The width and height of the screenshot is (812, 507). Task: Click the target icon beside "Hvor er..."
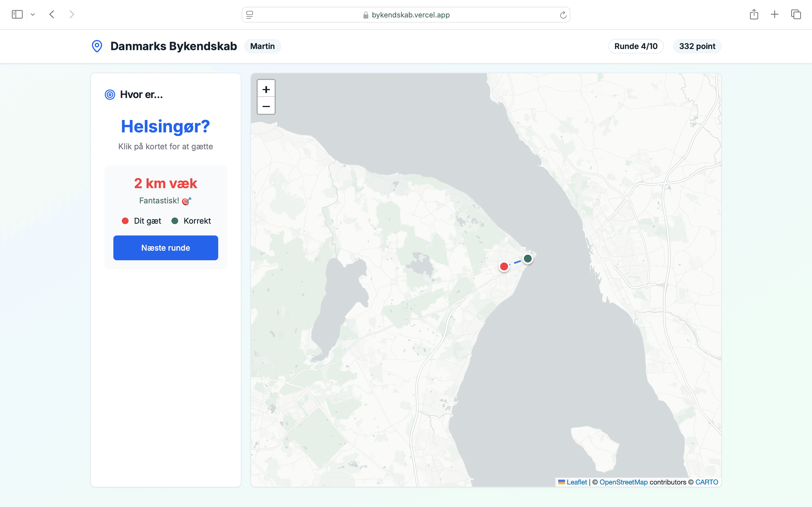(x=110, y=94)
